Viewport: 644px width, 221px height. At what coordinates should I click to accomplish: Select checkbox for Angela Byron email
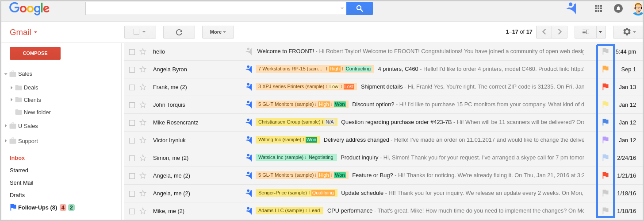pyautogui.click(x=132, y=70)
